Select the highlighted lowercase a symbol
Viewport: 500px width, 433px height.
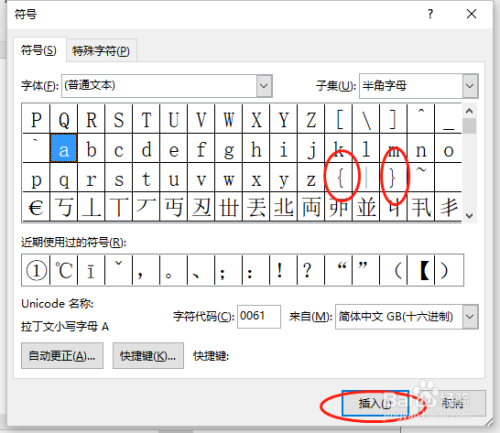point(64,148)
